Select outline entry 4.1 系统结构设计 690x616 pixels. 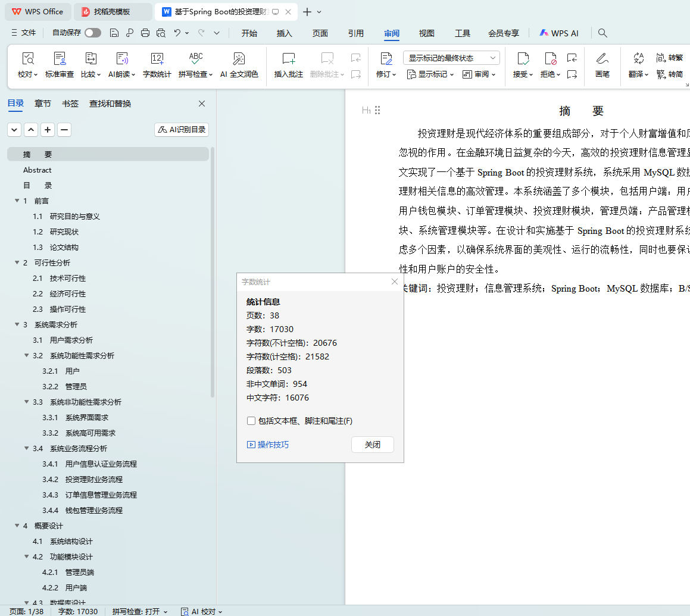[x=71, y=541]
